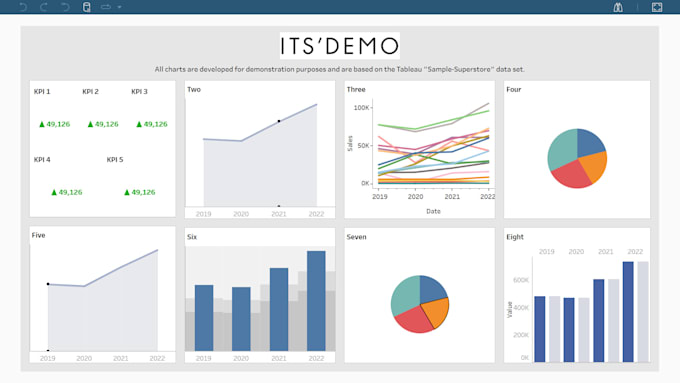Select the Eight chart title
The width and height of the screenshot is (680, 383).
515,237
